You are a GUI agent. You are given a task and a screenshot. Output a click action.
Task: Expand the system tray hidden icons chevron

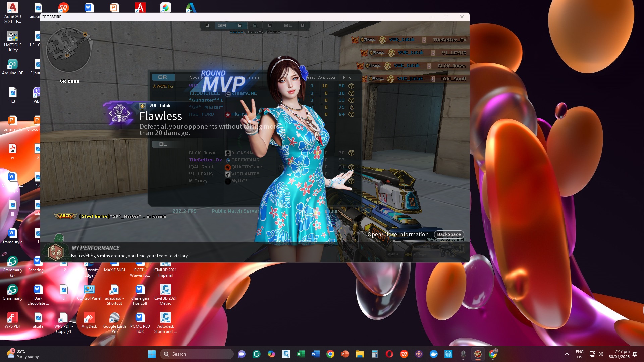point(567,354)
